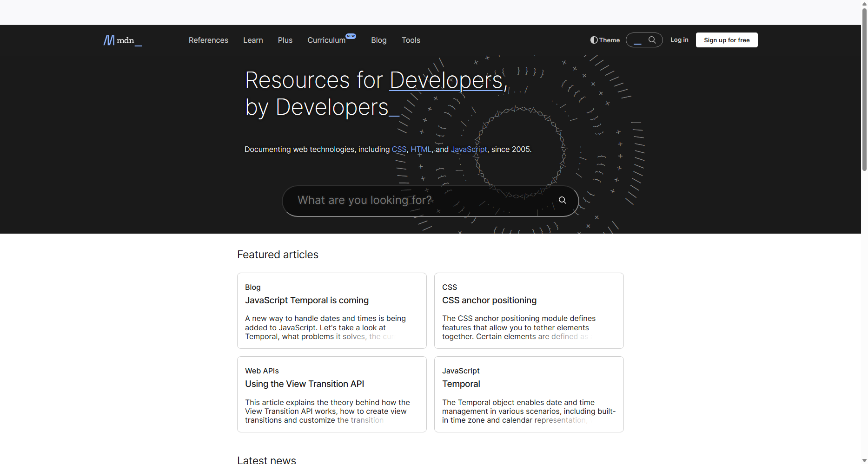The width and height of the screenshot is (868, 464).
Task: Click the 'Latest news' heading
Action: tap(266, 460)
